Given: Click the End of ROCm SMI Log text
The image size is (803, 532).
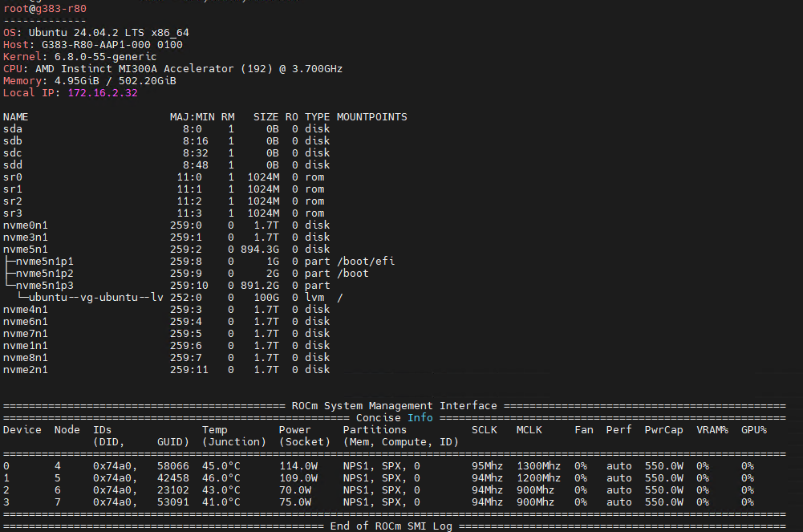Looking at the screenshot, I should pos(391,526).
